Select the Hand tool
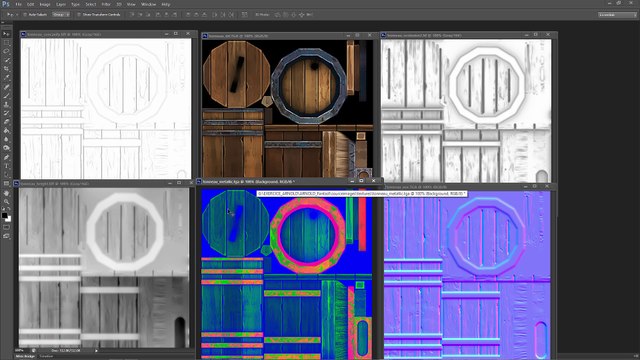This screenshot has height=360, width=640. (6, 193)
